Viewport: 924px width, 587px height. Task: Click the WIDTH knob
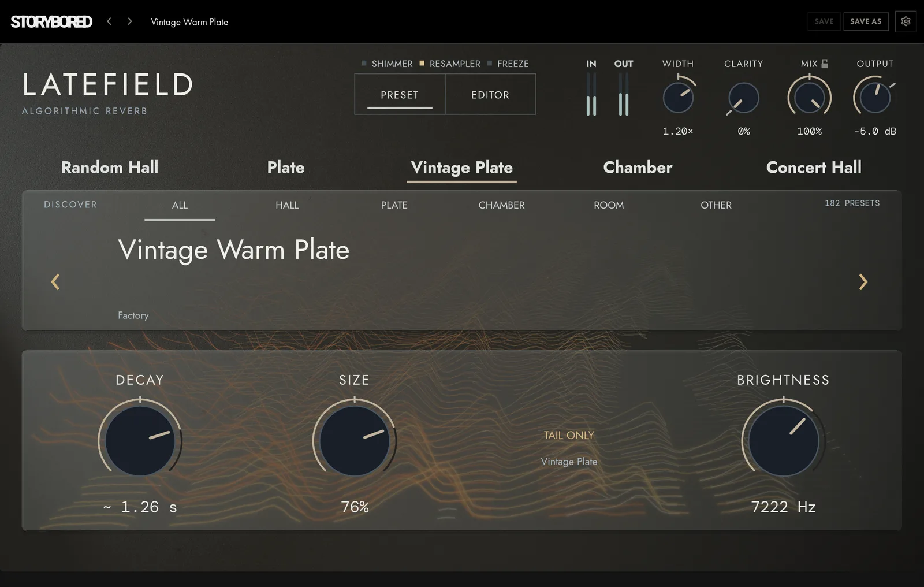click(678, 97)
